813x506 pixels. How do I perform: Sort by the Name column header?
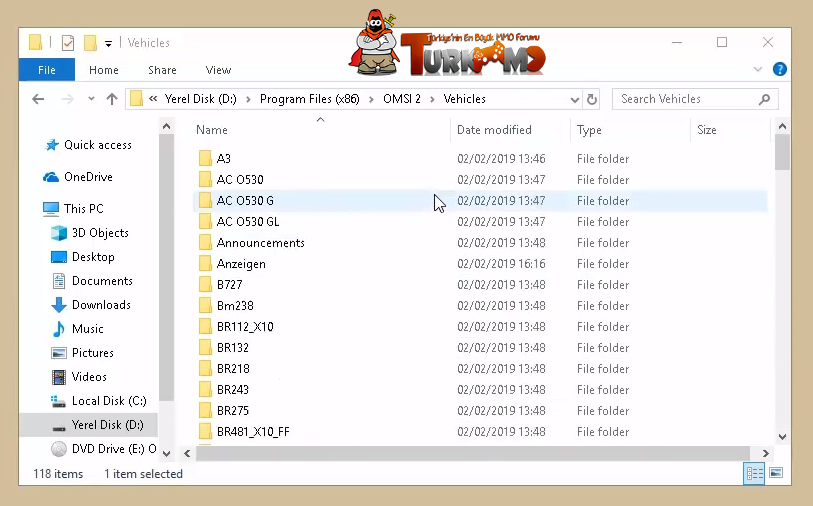click(x=212, y=130)
